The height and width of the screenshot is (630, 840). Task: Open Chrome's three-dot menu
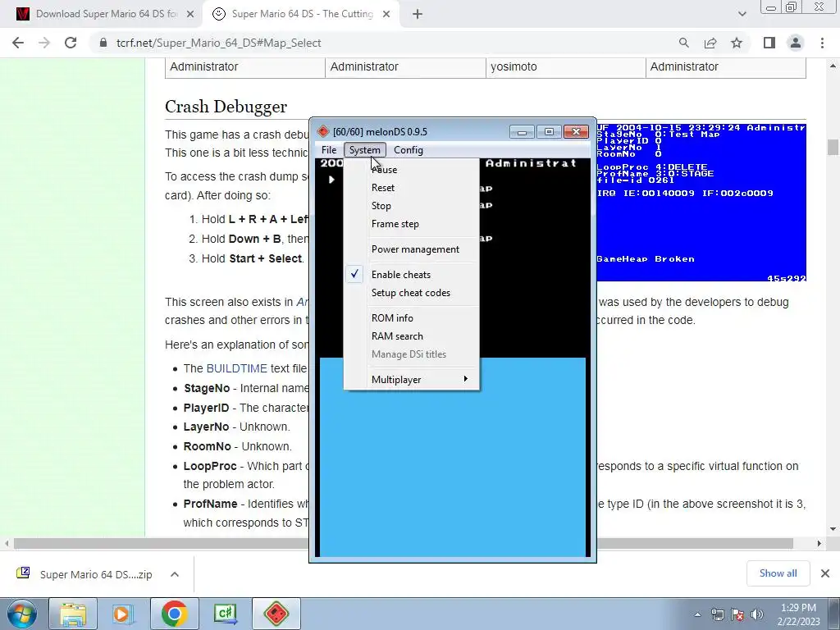coord(822,43)
